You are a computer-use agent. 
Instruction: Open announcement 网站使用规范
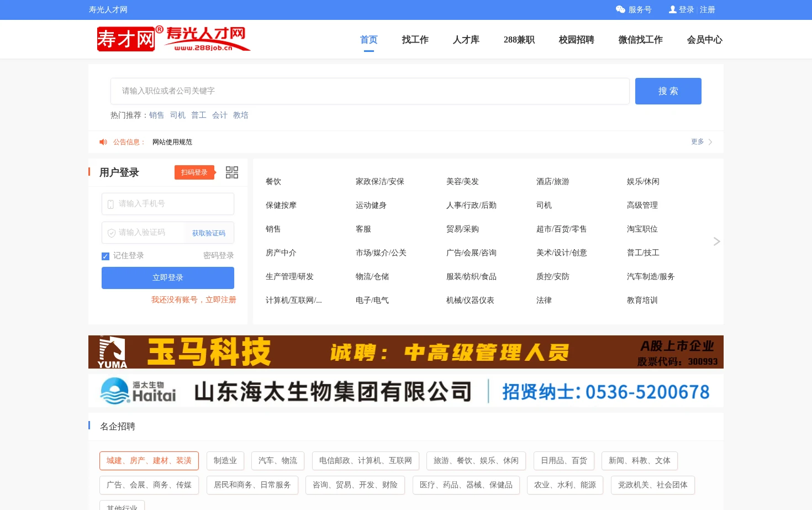172,142
